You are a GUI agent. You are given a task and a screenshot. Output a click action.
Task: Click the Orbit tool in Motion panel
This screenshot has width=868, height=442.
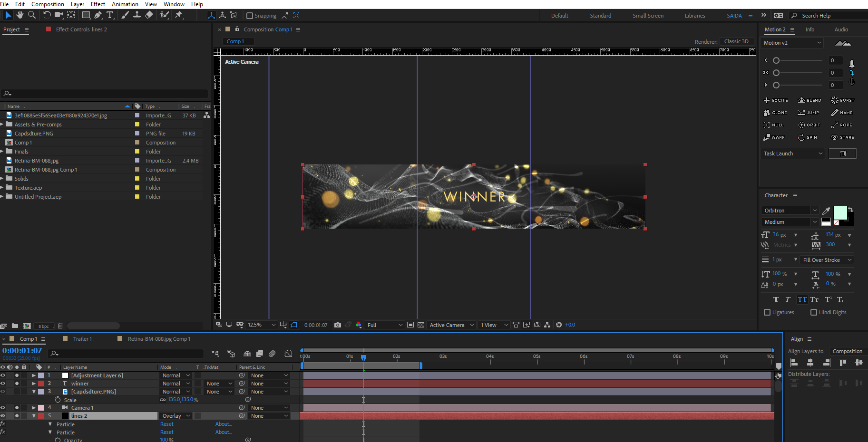pos(809,125)
